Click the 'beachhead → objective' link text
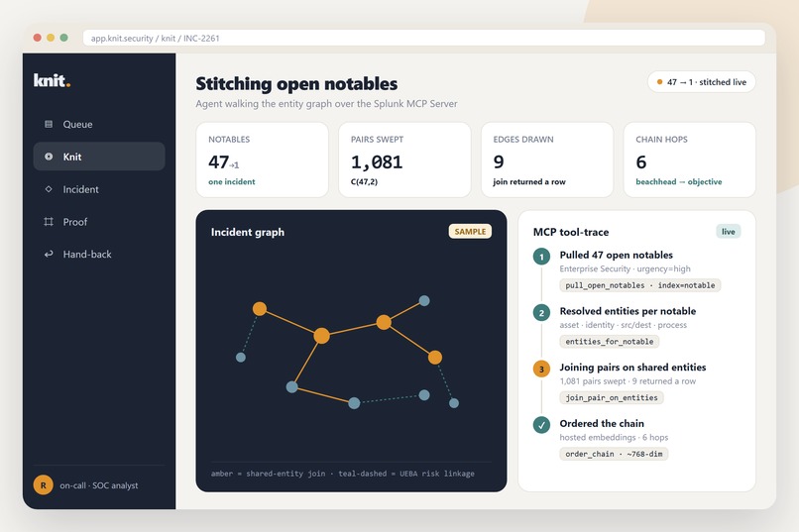799x532 pixels. [x=679, y=181]
